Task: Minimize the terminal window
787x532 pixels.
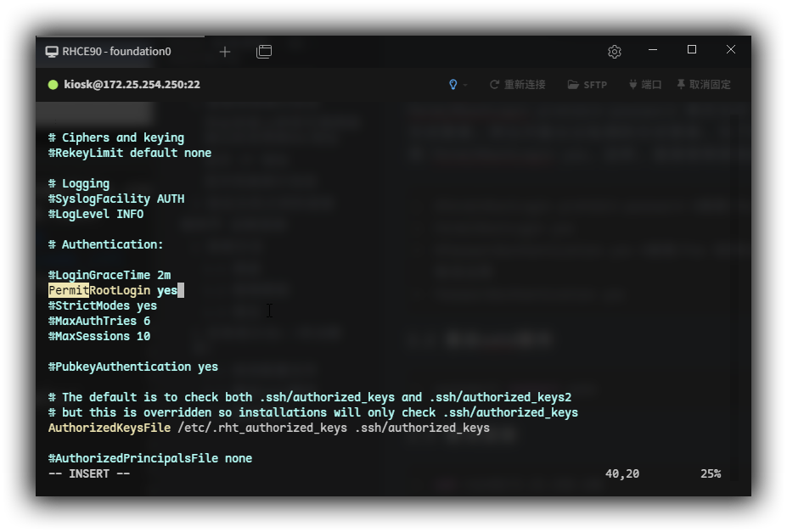Action: pos(653,50)
